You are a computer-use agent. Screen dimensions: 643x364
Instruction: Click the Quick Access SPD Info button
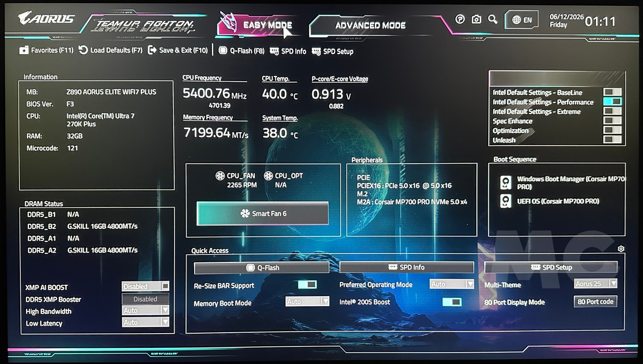(407, 267)
